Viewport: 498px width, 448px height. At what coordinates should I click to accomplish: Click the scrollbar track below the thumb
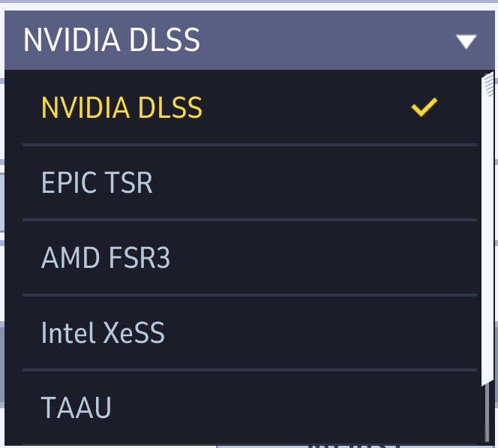[x=487, y=416]
